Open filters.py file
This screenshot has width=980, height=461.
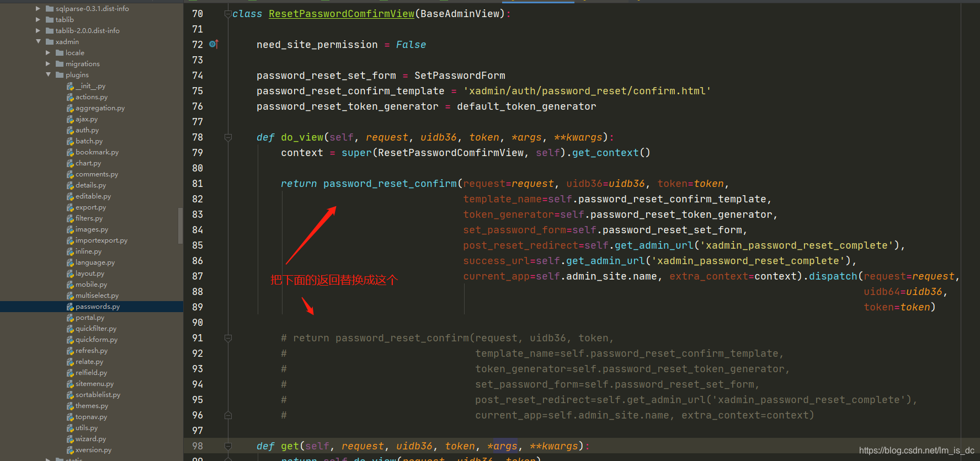click(x=89, y=218)
